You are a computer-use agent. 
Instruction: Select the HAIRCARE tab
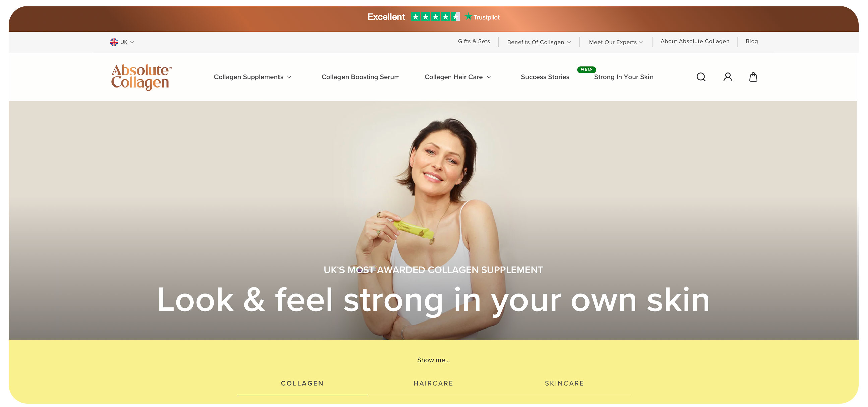tap(433, 383)
